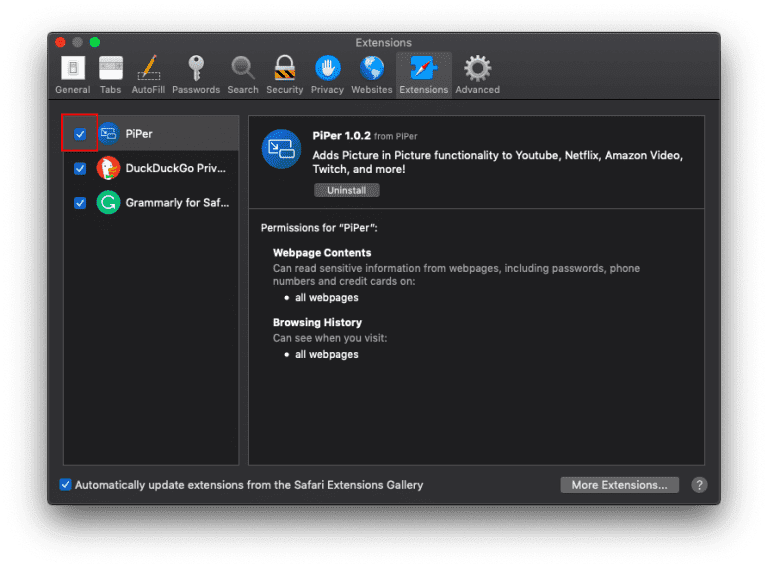768x568 pixels.
Task: Open the Websites globe pane
Action: pos(372,75)
